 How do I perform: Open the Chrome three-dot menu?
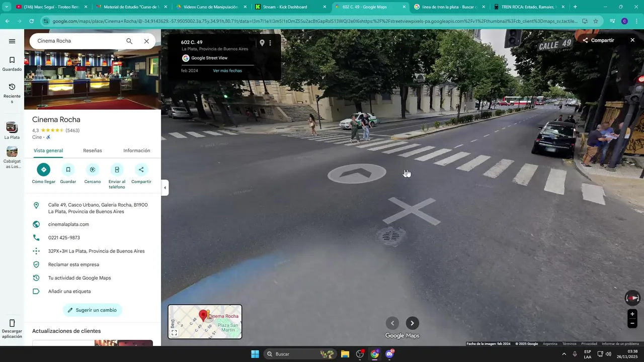click(636, 21)
